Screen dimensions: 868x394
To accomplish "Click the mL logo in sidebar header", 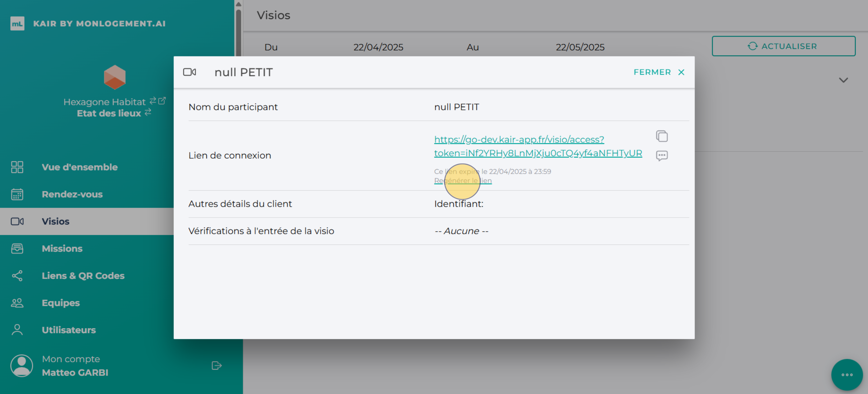I will (17, 24).
